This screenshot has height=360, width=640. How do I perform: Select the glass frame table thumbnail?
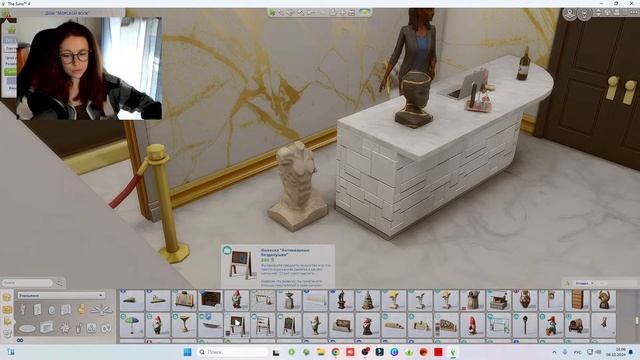498,325
